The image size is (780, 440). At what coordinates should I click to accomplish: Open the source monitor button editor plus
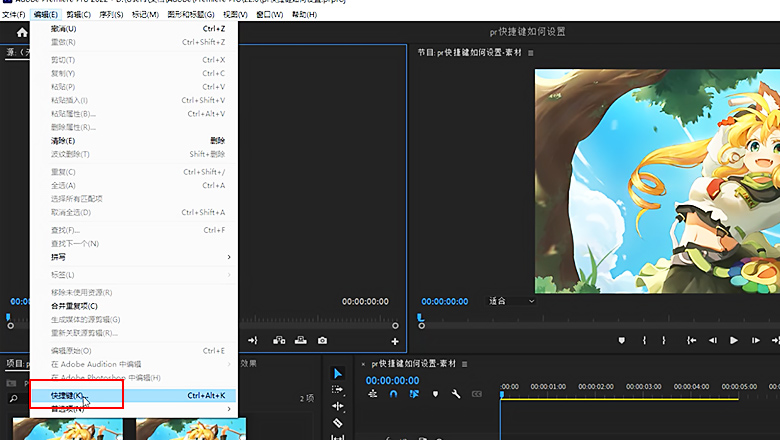coord(395,342)
